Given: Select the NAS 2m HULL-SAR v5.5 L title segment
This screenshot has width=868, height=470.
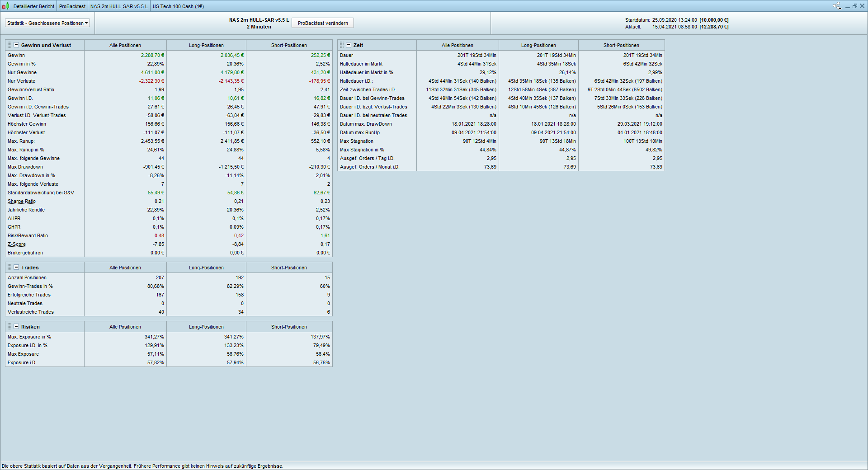Looking at the screenshot, I should click(x=119, y=6).
